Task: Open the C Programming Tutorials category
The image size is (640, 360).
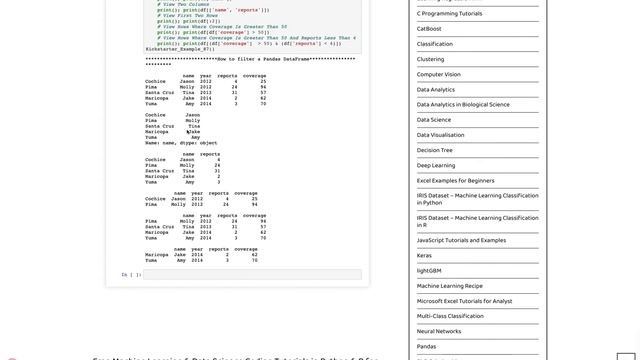Action: click(449, 13)
